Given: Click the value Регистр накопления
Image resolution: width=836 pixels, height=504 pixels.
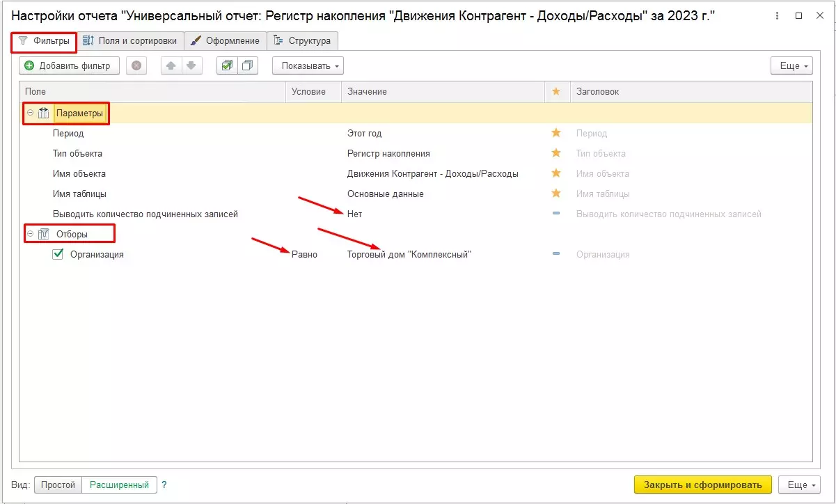Looking at the screenshot, I should [388, 153].
